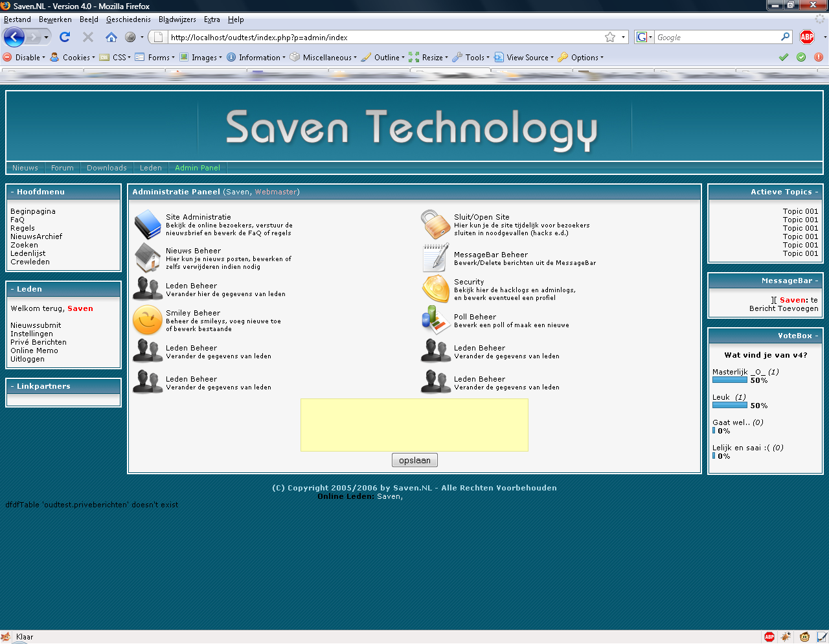Viewport: 829px width, 644px height.
Task: Open the Extra menu
Action: 212,19
